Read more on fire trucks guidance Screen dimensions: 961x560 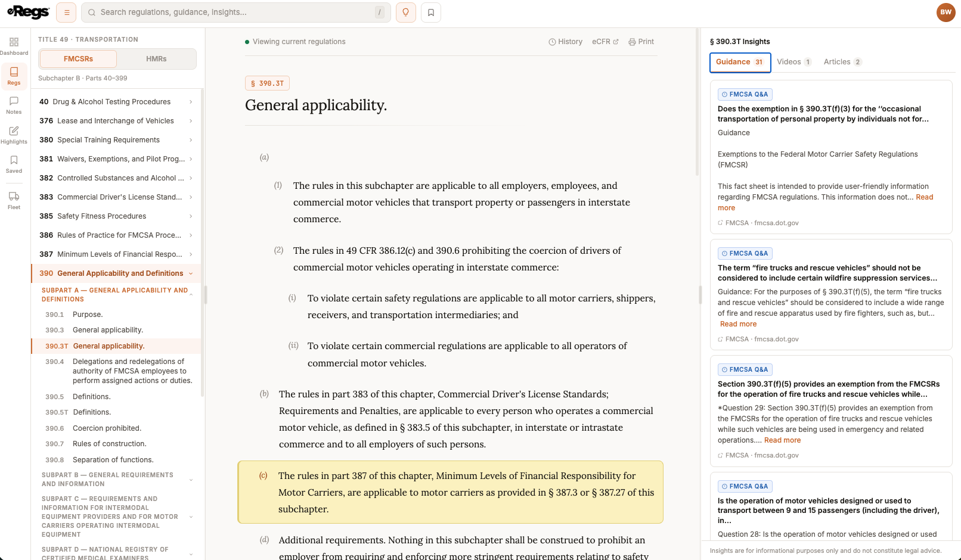click(738, 324)
